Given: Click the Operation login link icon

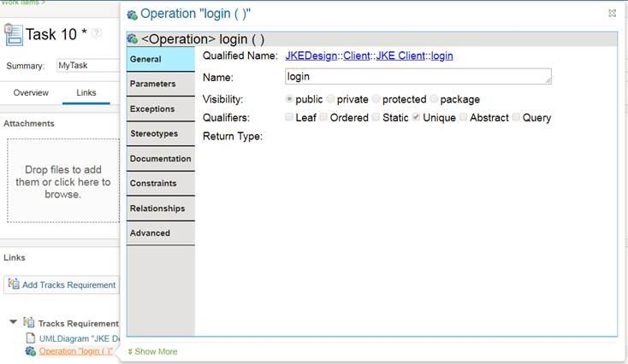Looking at the screenshot, I should point(31,350).
